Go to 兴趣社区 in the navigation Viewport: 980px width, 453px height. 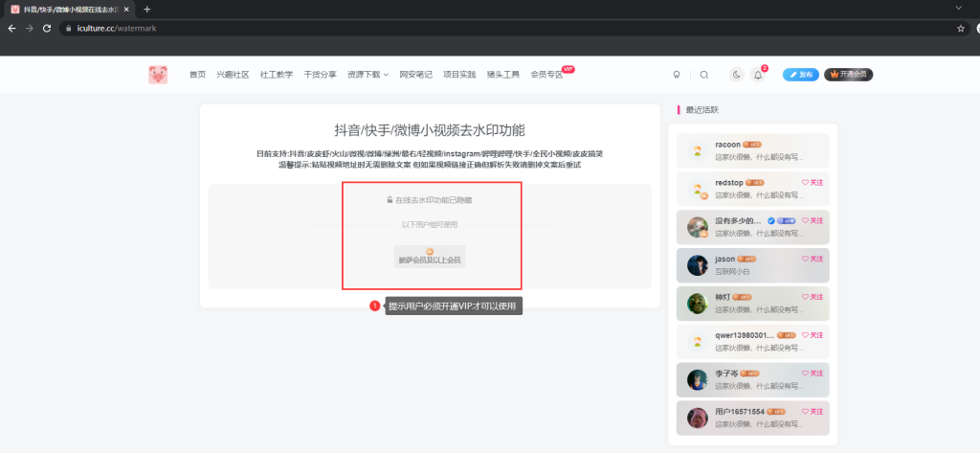pyautogui.click(x=233, y=75)
